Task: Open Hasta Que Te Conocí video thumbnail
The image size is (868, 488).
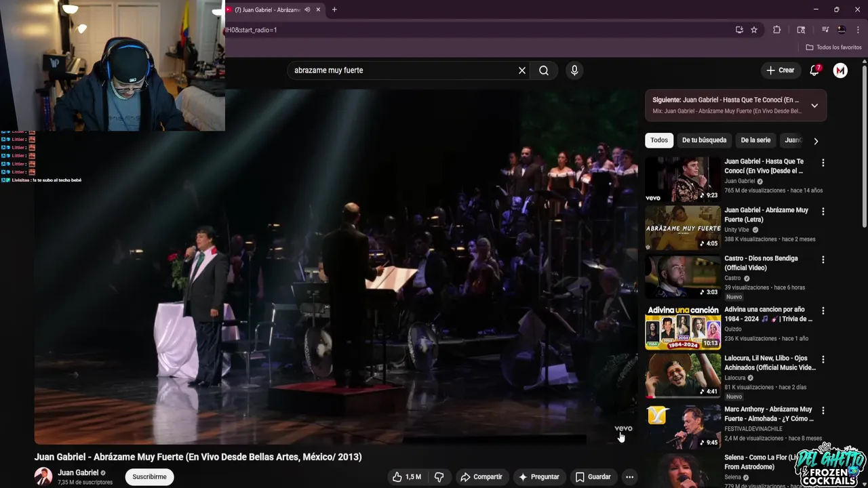Action: click(x=683, y=180)
